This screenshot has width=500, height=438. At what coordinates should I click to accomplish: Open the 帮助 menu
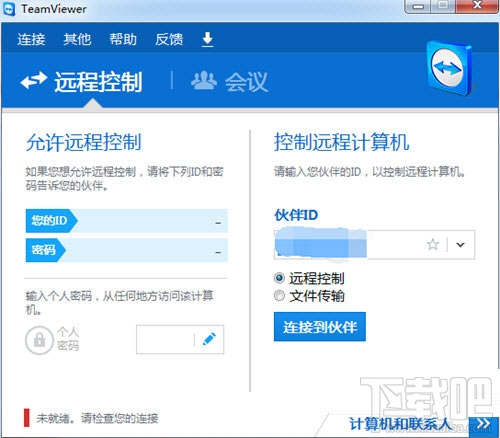[123, 39]
